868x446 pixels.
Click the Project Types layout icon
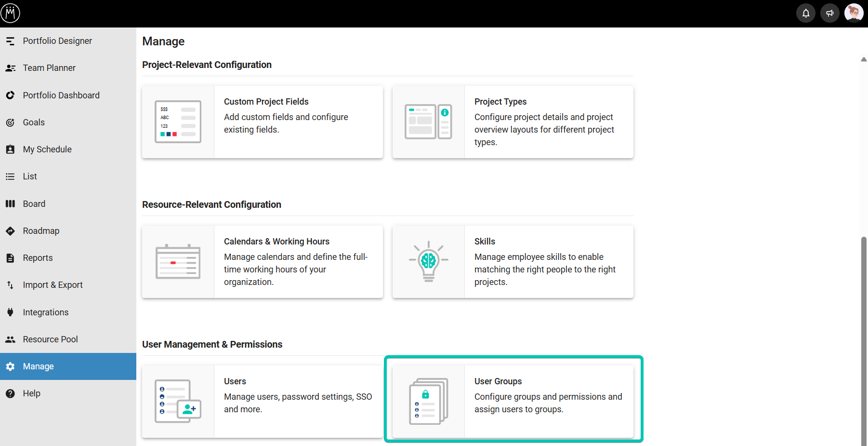point(428,122)
